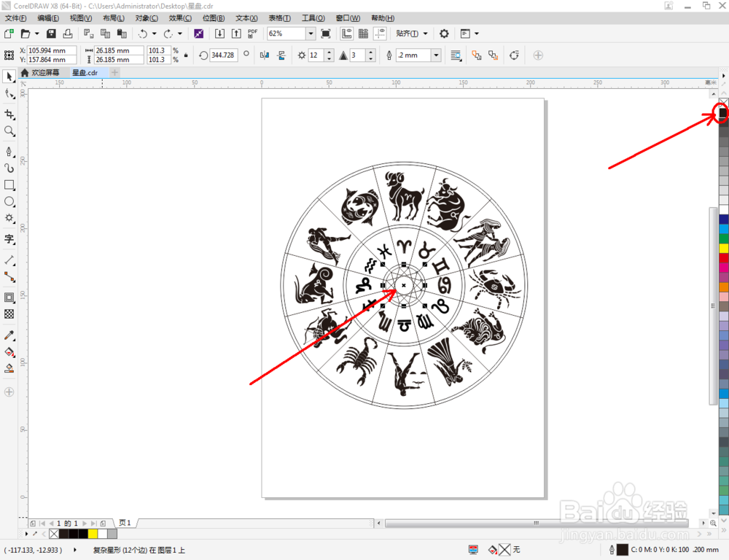The width and height of the screenshot is (729, 560).
Task: Click the purple Search content icon
Action: coord(198,34)
